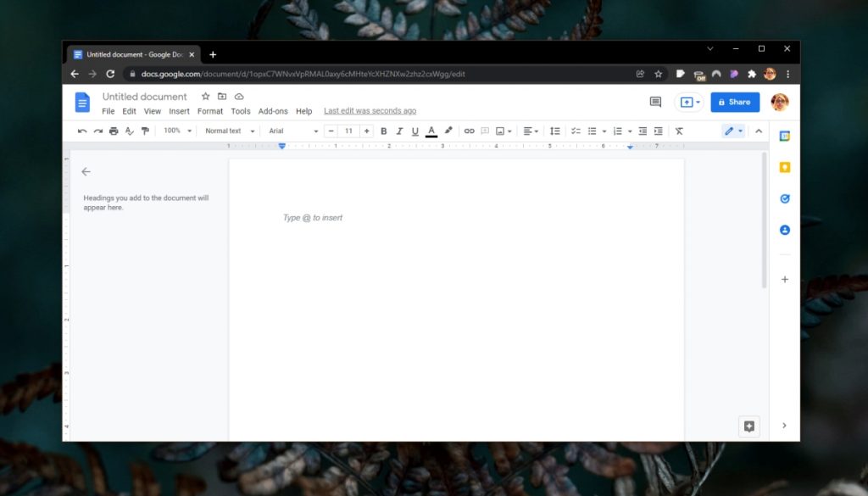Toggle bold text formatting
The image size is (868, 496).
coord(383,131)
